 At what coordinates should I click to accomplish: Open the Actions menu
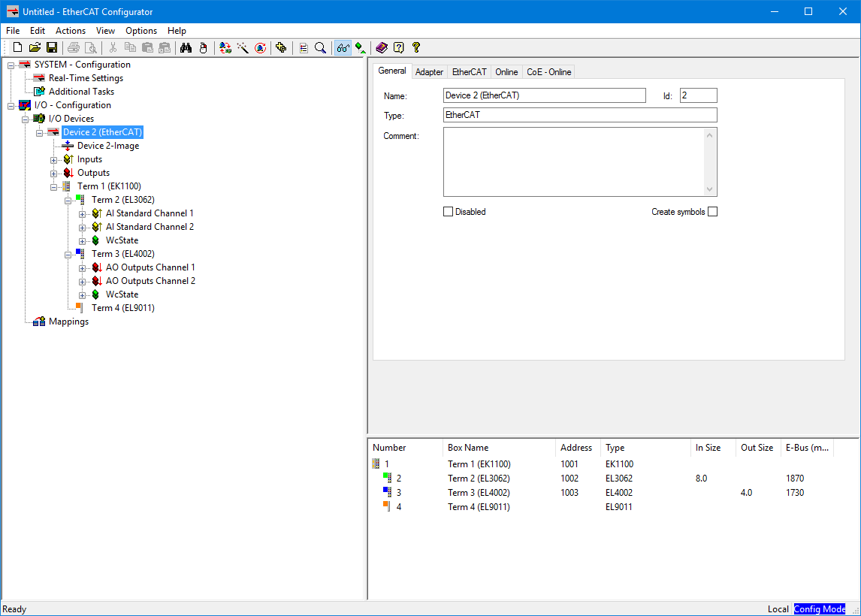click(71, 31)
